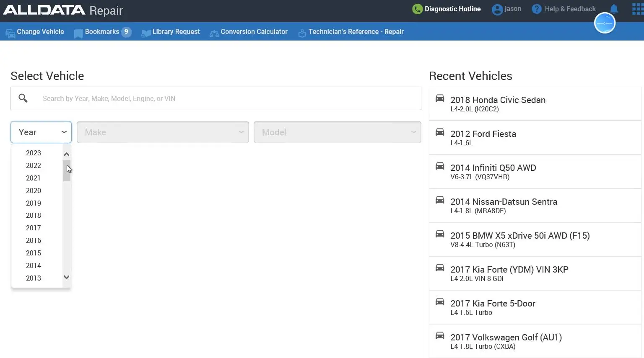Click the car icon beside 2014 Nissan-Datsun Sentra
Image resolution: width=644 pixels, height=358 pixels.
440,200
